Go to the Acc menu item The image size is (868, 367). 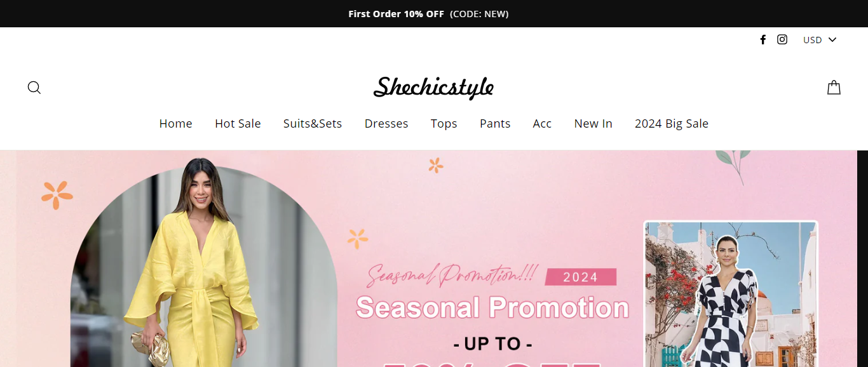click(542, 124)
